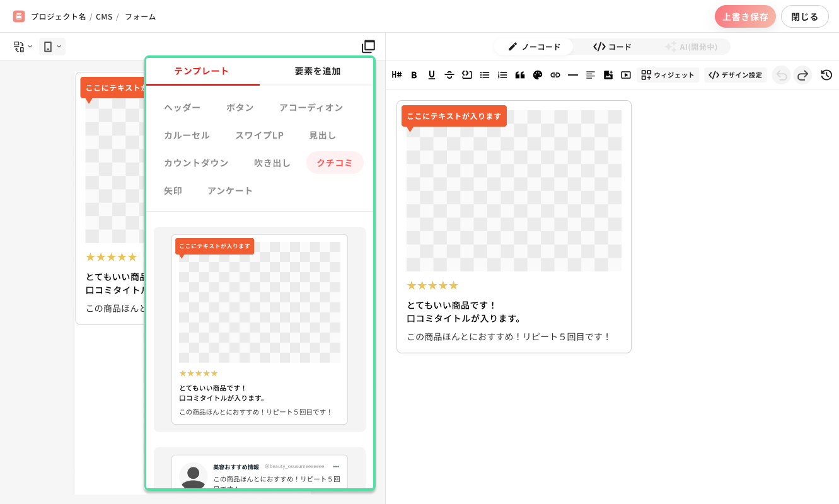Select the クチコミ template category
839x504 pixels.
point(335,163)
